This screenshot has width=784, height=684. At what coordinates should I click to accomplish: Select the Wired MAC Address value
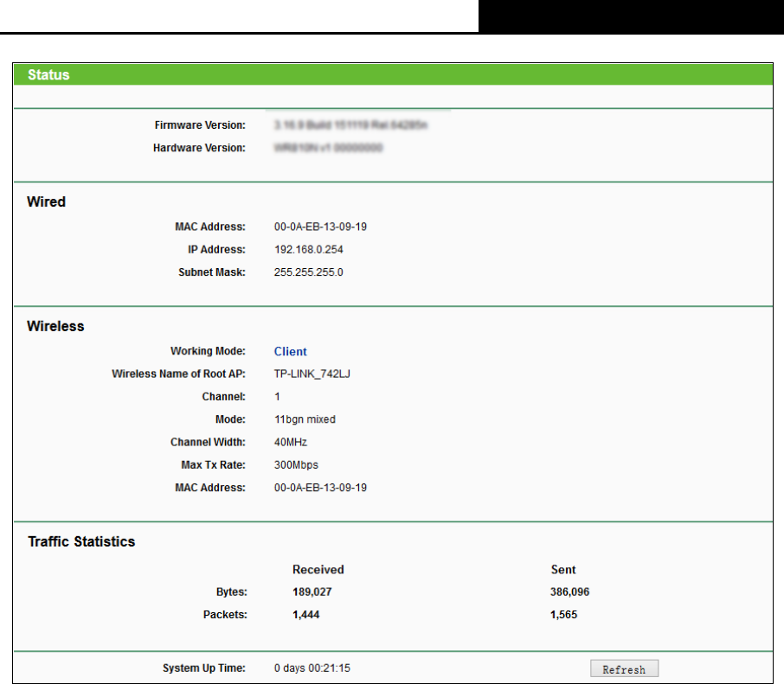point(320,227)
